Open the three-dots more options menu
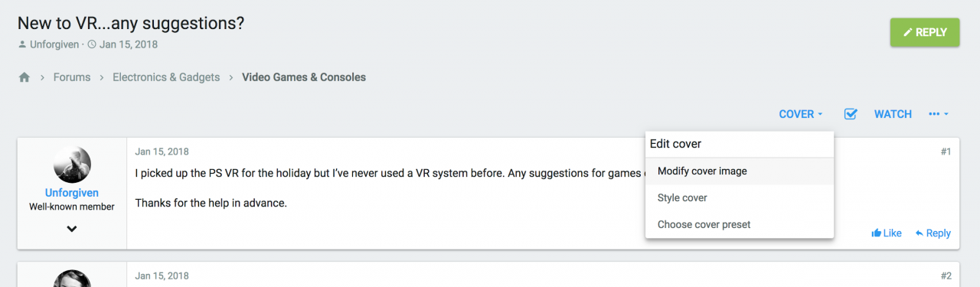The image size is (980, 287). pyautogui.click(x=939, y=114)
